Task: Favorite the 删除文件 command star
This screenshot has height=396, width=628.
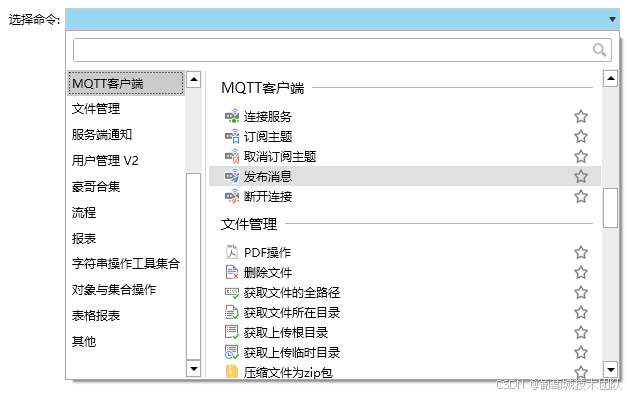Action: (x=581, y=272)
